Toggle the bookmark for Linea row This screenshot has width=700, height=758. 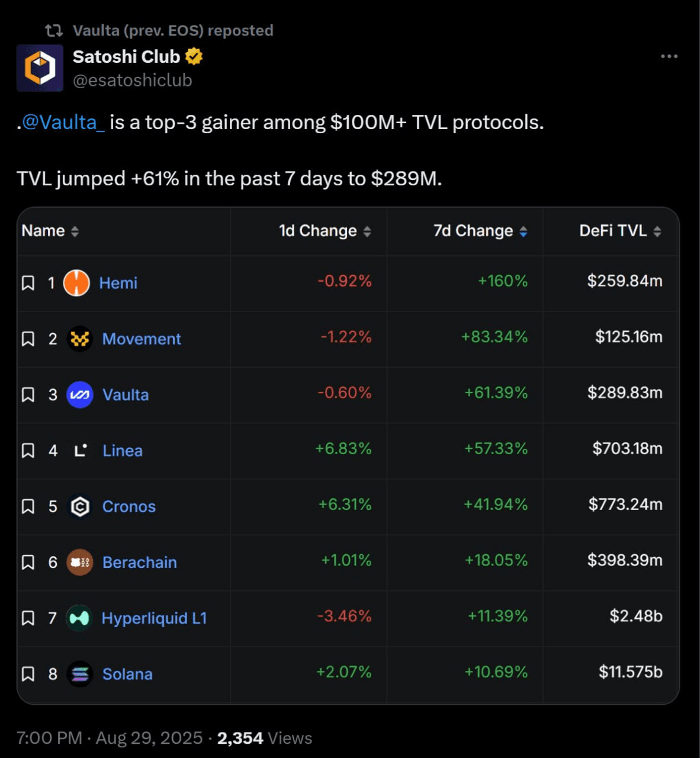28,451
